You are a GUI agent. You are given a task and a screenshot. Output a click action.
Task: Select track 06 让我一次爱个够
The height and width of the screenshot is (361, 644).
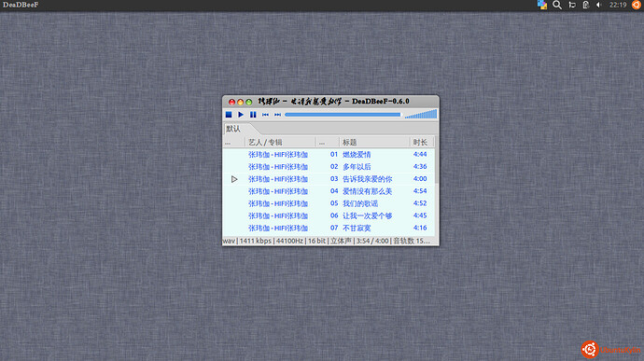[x=329, y=215]
